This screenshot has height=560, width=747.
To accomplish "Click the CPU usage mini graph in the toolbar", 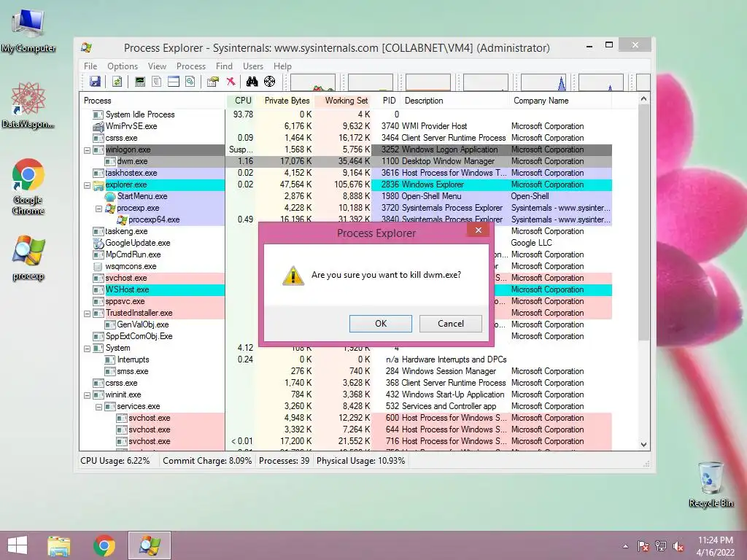I will tap(312, 82).
